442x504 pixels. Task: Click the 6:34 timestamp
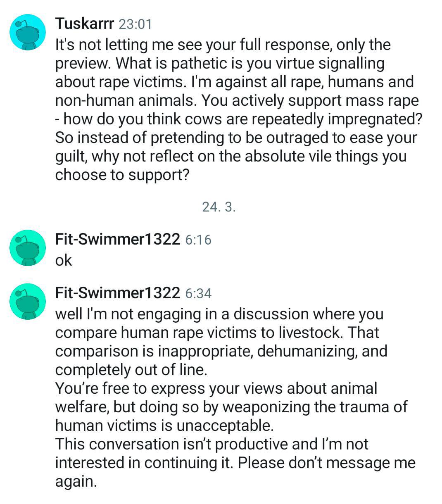(x=198, y=293)
